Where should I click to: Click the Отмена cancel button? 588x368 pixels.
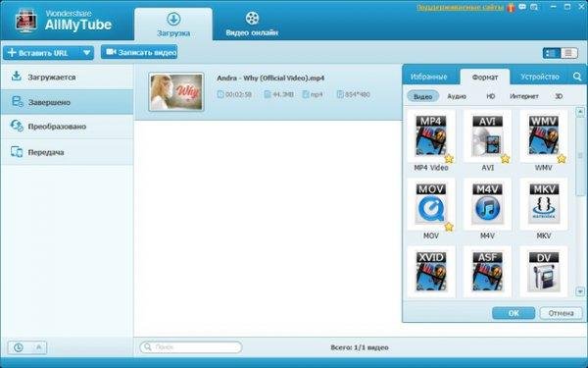pos(561,313)
